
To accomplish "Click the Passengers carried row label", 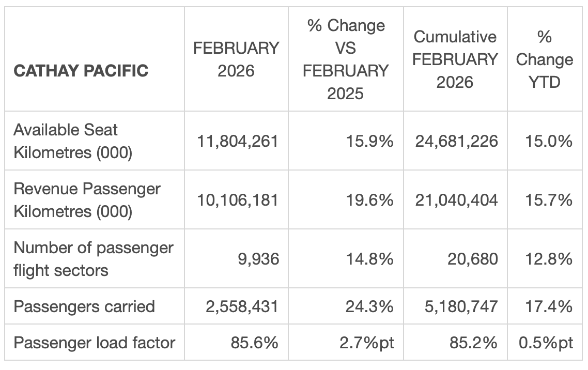I will point(84,306).
